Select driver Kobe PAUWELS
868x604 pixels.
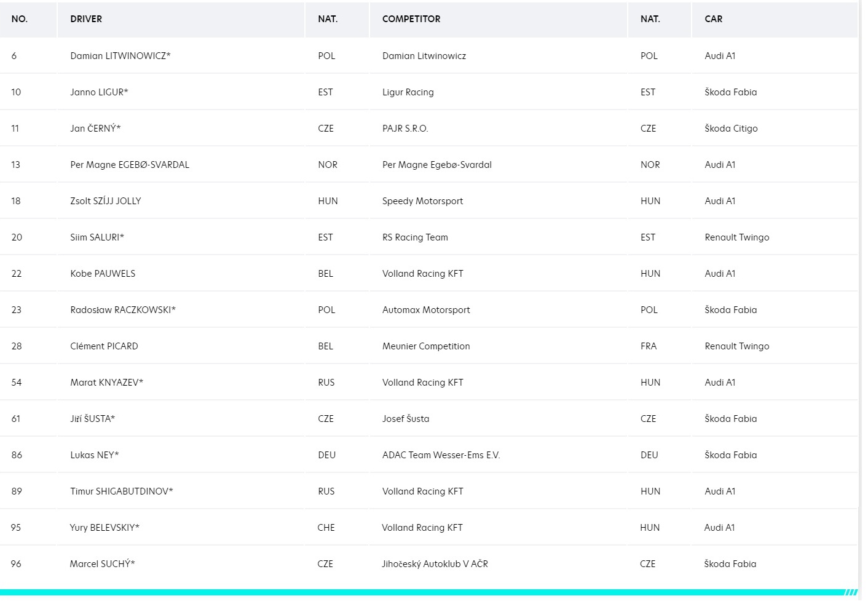tap(103, 274)
